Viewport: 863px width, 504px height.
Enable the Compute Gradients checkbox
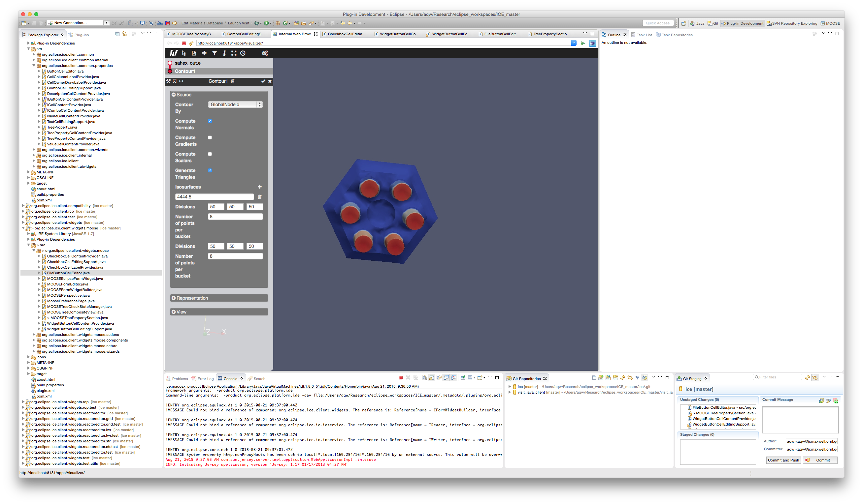click(210, 137)
